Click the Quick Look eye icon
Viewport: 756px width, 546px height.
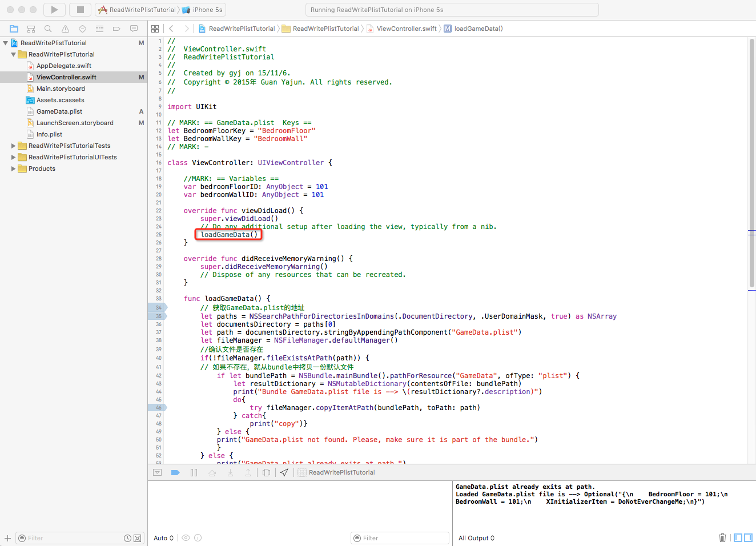coord(186,538)
